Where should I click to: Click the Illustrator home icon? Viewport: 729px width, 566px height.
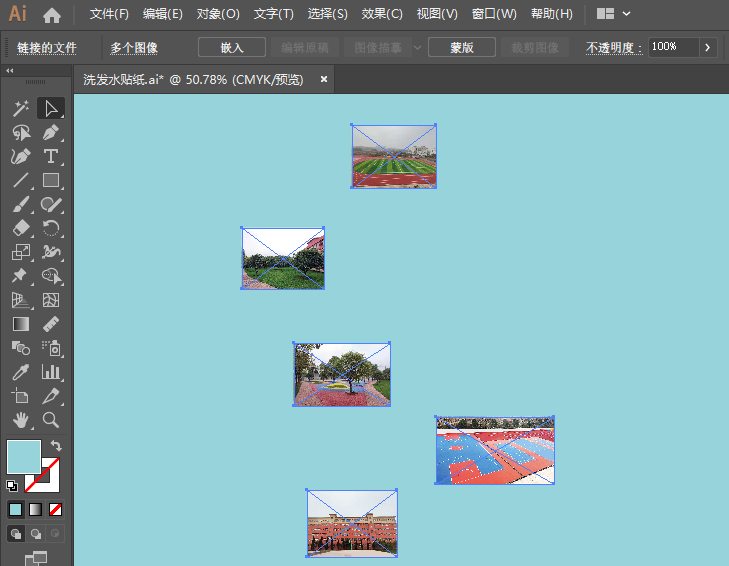[x=52, y=15]
